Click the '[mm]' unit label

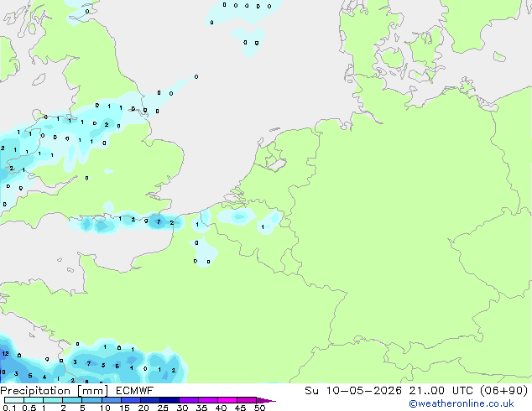tap(92, 391)
